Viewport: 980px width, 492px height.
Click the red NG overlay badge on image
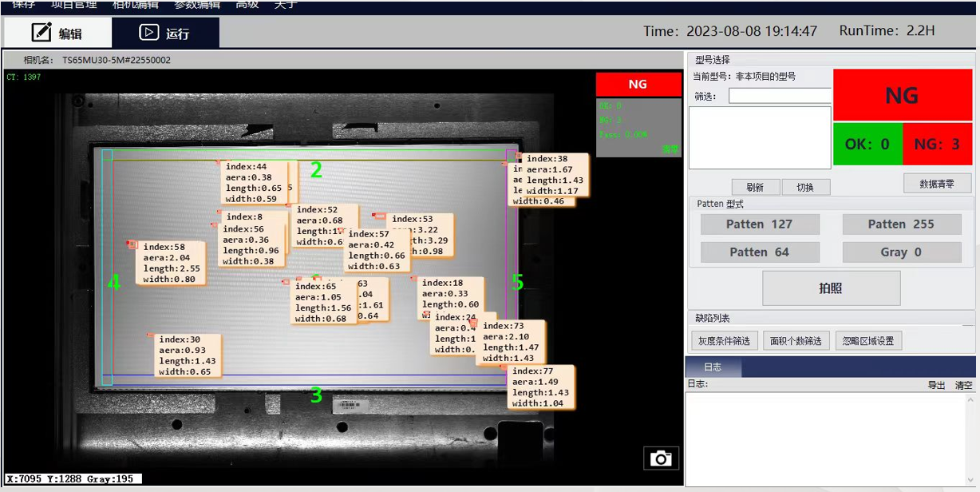(638, 85)
